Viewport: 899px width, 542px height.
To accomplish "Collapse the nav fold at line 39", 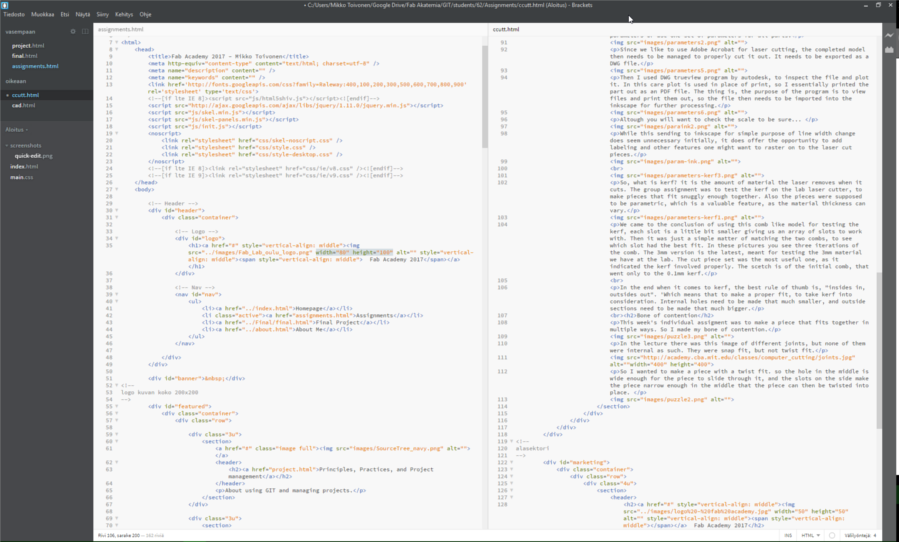I will click(x=117, y=294).
